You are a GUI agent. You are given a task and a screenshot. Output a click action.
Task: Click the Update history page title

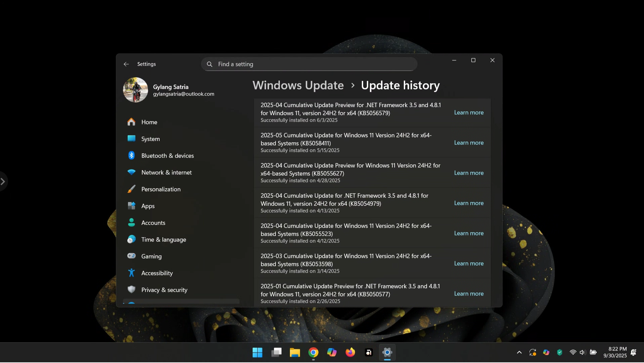point(400,85)
